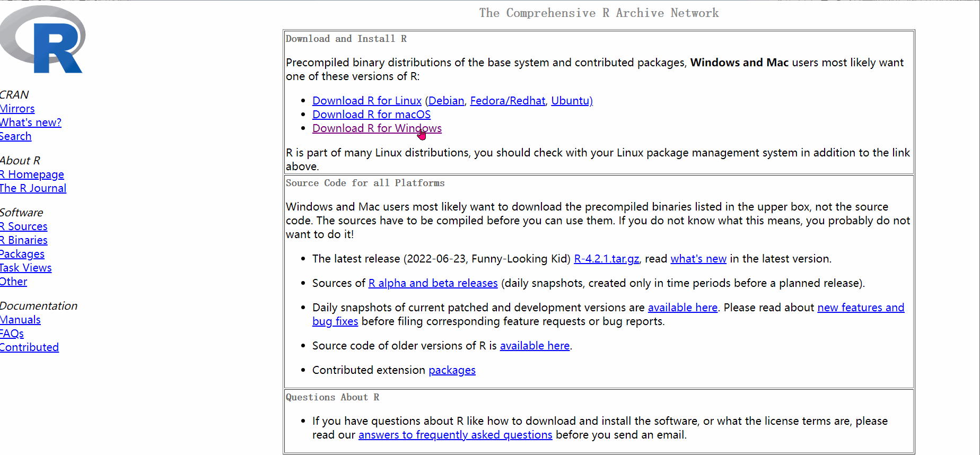Click the Documentation sidebar section label
Screen dimensions: 980x455
coord(39,306)
